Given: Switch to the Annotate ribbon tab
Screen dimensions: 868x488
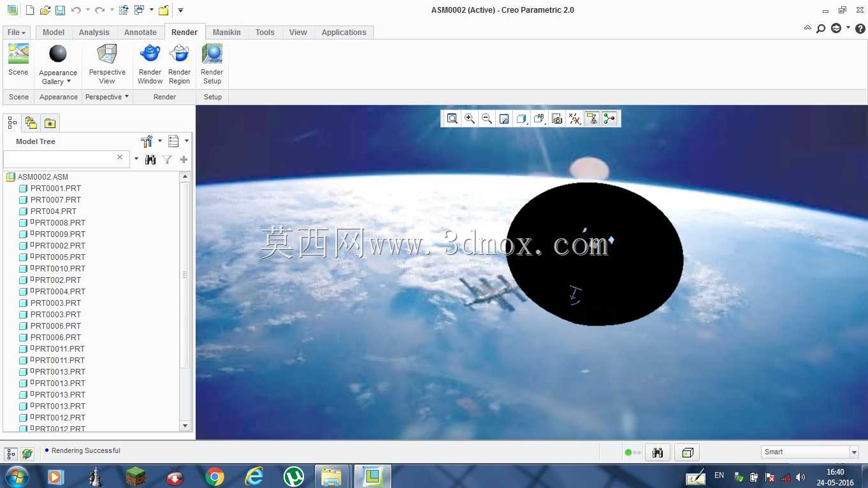Looking at the screenshot, I should coord(140,32).
